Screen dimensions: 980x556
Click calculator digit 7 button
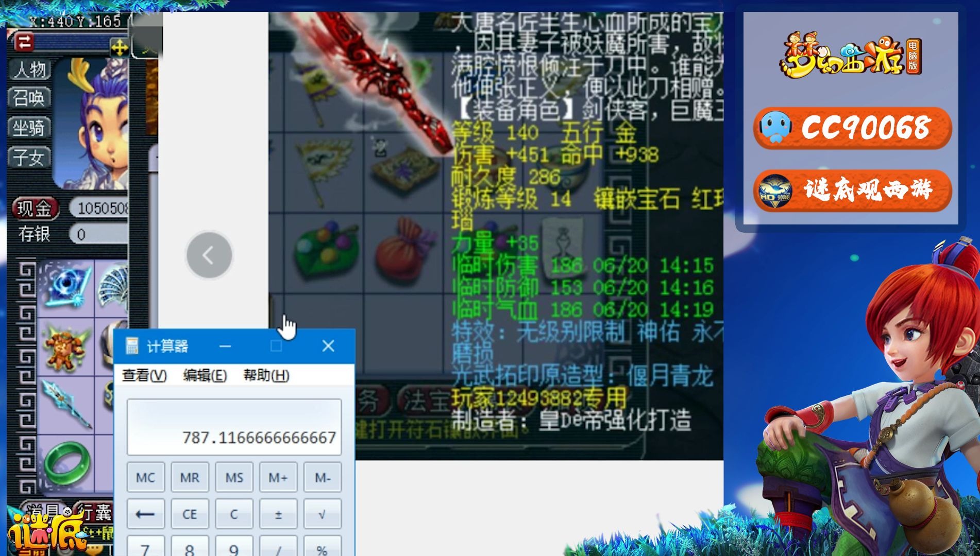[146, 546]
